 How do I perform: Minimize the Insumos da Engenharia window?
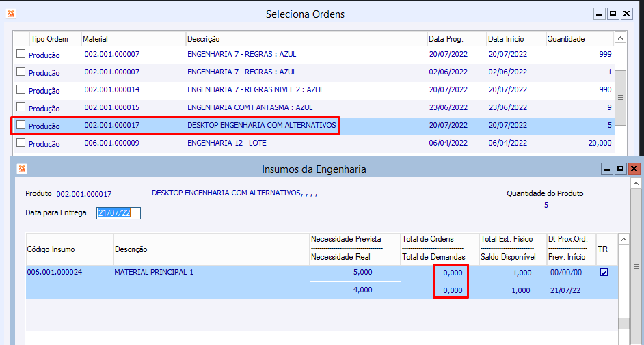[606, 169]
